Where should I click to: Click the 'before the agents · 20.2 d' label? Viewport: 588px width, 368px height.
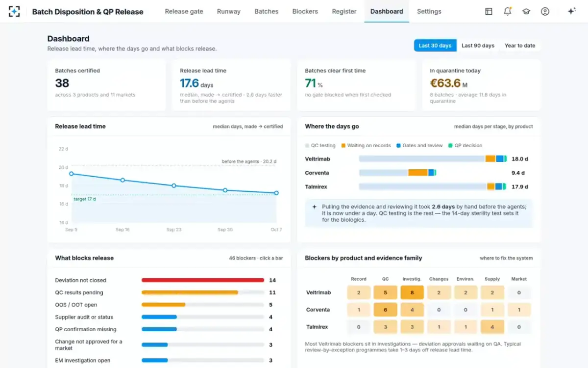point(249,161)
